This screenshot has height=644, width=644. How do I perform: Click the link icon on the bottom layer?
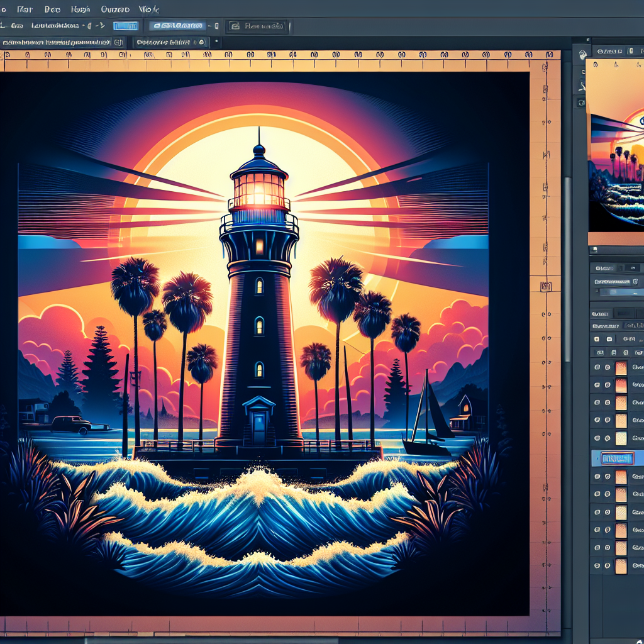[608, 565]
